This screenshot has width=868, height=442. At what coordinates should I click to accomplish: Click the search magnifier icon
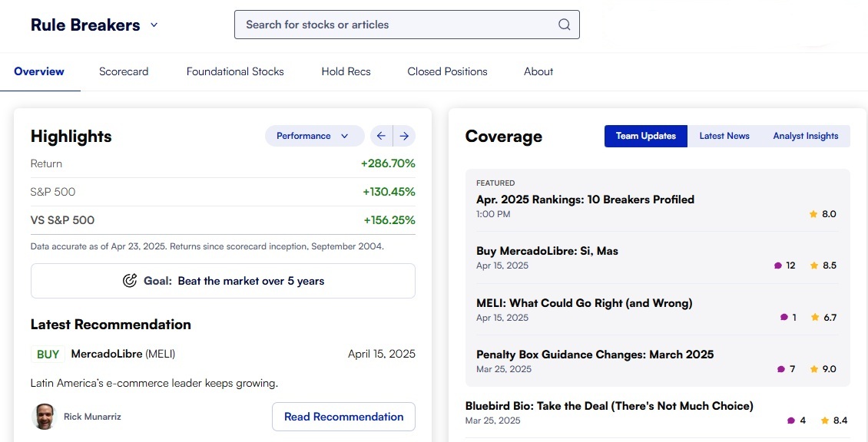564,25
